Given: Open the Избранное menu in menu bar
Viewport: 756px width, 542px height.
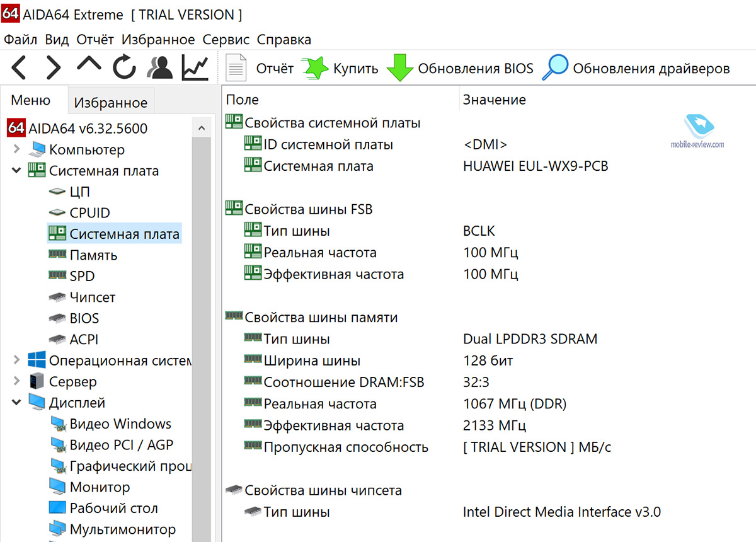Looking at the screenshot, I should pyautogui.click(x=158, y=40).
